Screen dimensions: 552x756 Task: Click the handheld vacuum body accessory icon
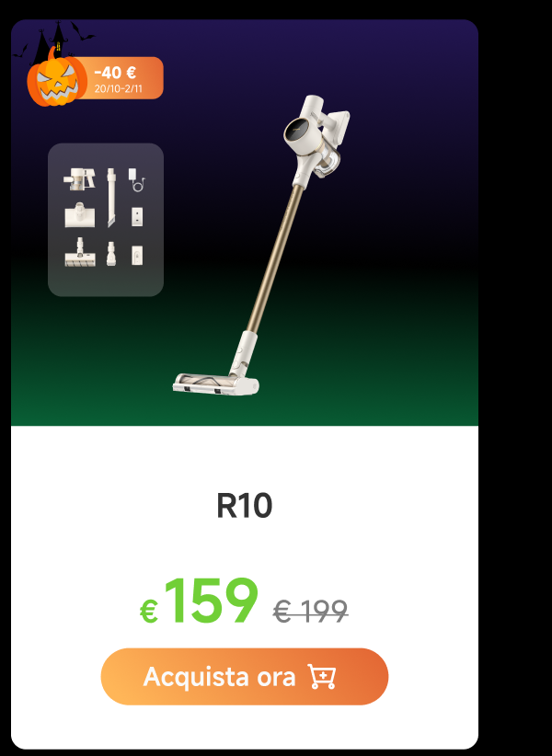79,178
